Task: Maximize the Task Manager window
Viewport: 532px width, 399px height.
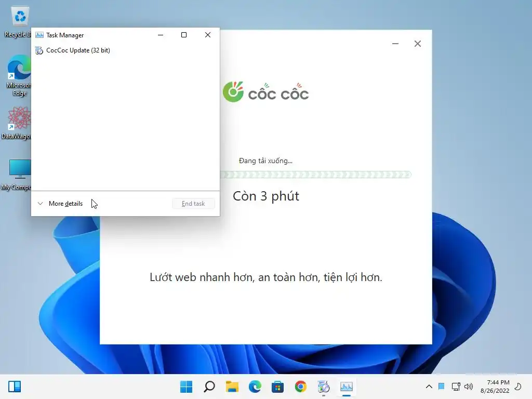Action: pos(184,35)
